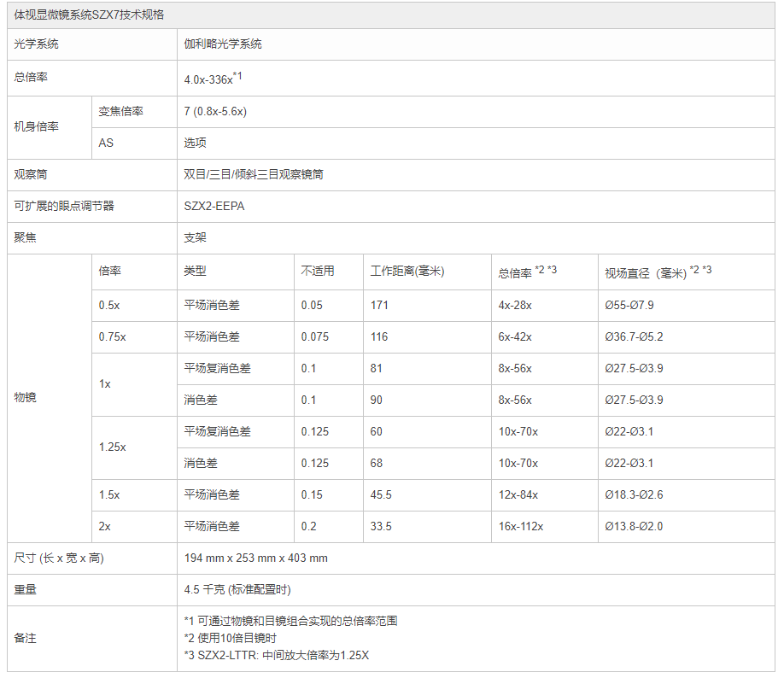Select the 光学系统 row label

pyautogui.click(x=36, y=44)
